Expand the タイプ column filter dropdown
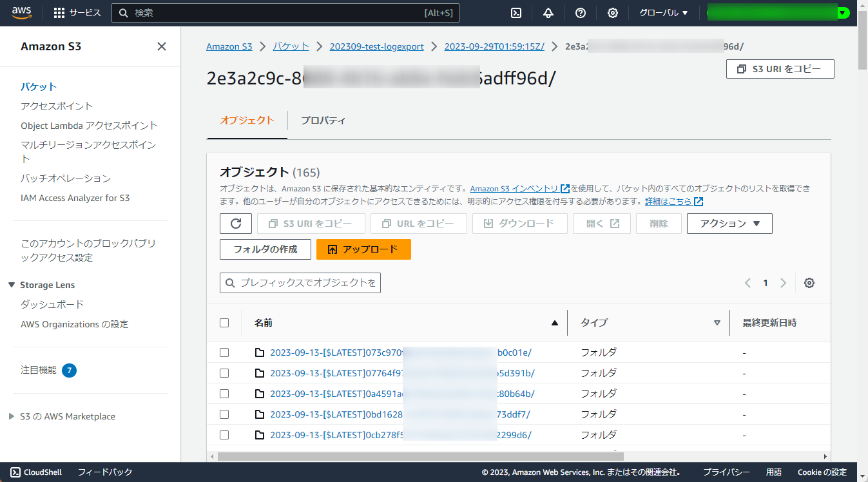This screenshot has height=482, width=868. pyautogui.click(x=717, y=323)
